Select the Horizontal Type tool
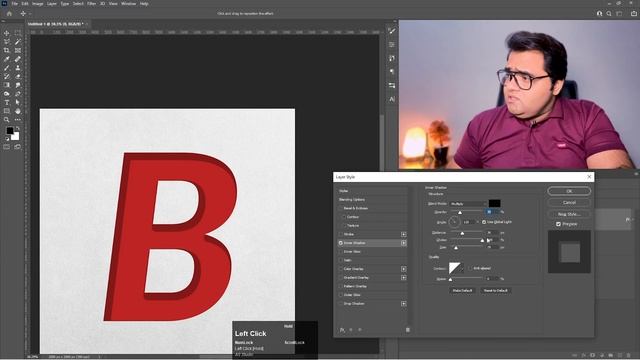This screenshot has width=640, height=360. pyautogui.click(x=7, y=102)
